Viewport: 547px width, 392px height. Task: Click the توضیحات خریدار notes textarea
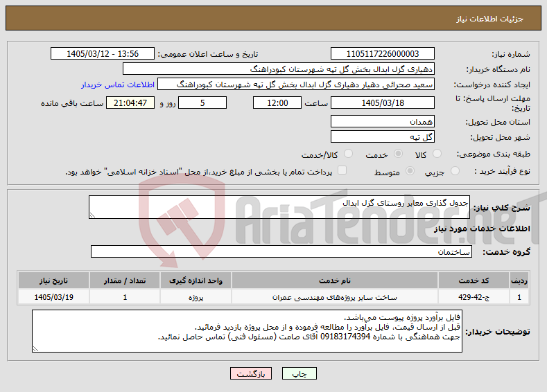tap(247, 331)
